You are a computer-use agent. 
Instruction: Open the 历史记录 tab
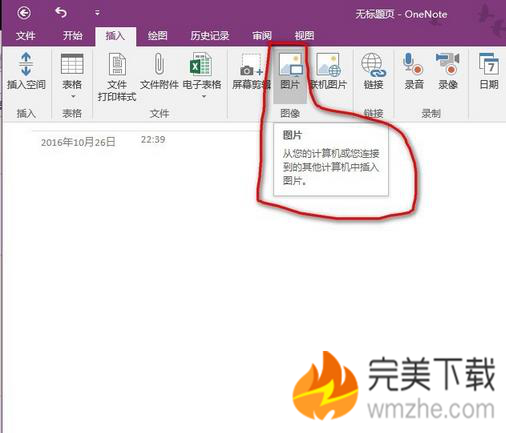pos(210,36)
